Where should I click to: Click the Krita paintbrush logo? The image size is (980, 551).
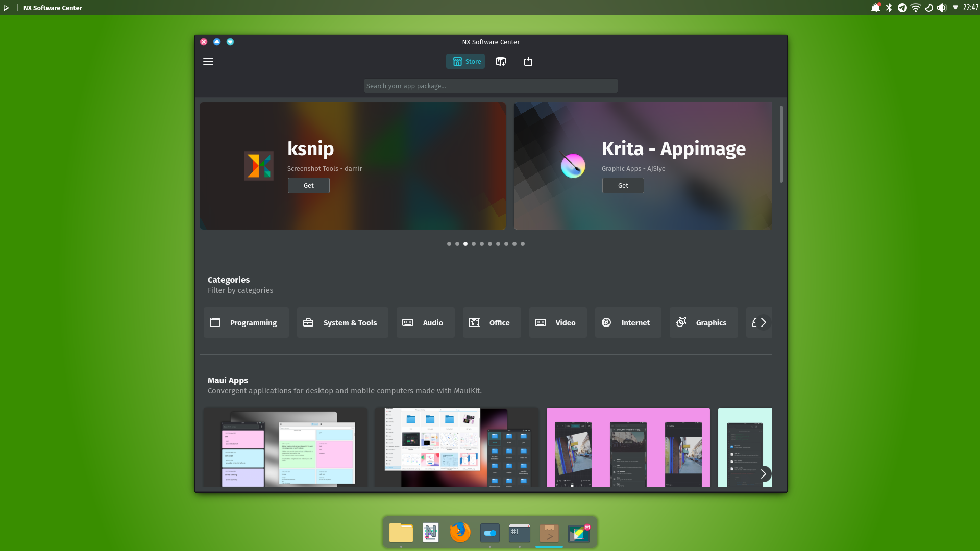pyautogui.click(x=573, y=165)
